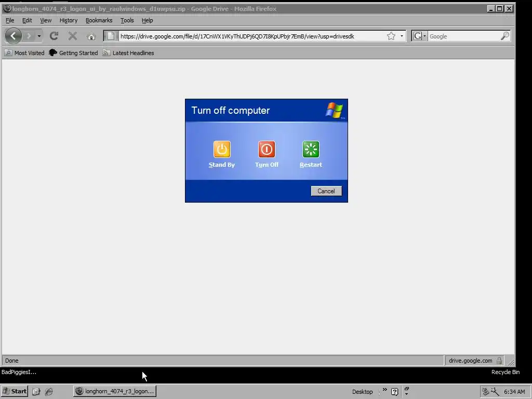532x399 pixels.
Task: Click the red Turn Off icon
Action: pyautogui.click(x=267, y=149)
